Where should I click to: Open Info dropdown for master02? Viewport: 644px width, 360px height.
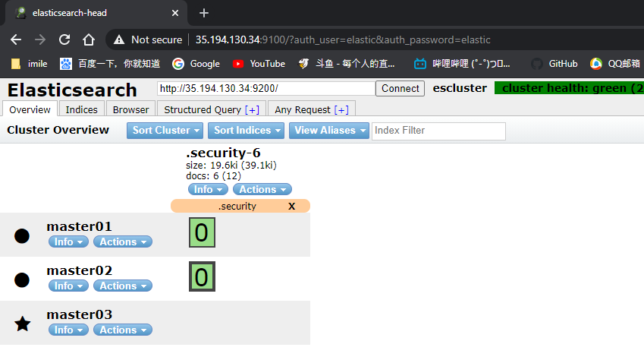point(68,286)
